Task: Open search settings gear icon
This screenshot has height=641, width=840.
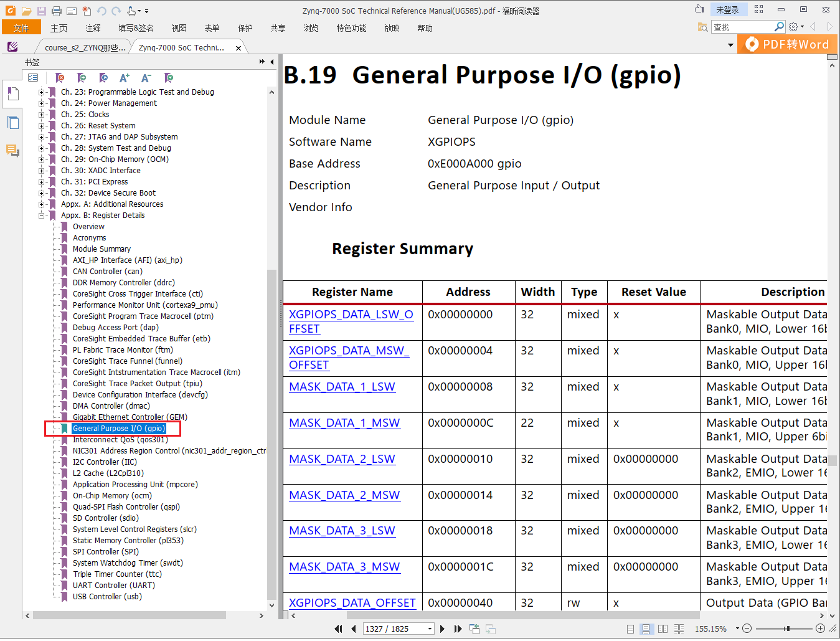Action: click(x=793, y=27)
